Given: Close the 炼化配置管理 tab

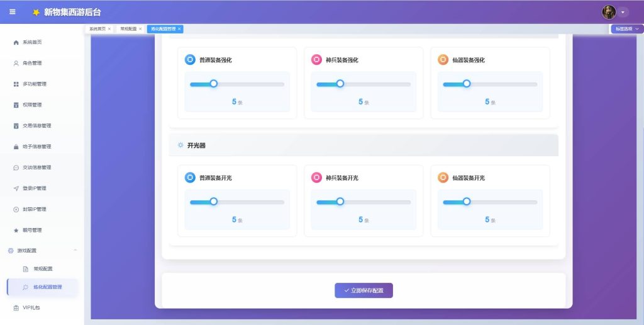Looking at the screenshot, I should point(179,29).
